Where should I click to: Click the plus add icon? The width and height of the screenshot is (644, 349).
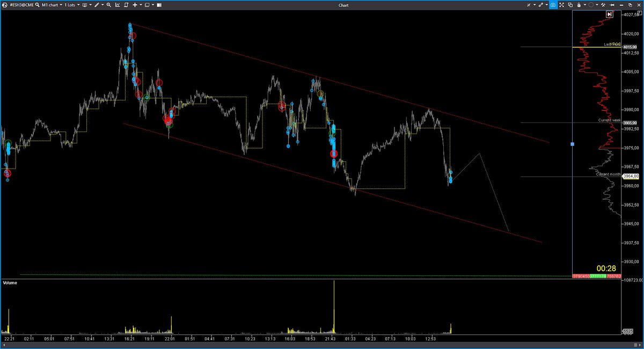pos(135,5)
